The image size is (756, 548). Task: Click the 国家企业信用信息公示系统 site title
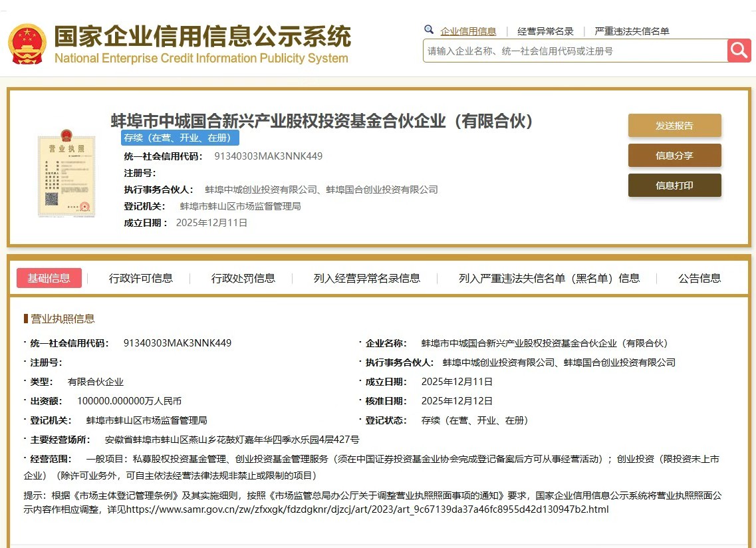pyautogui.click(x=202, y=37)
